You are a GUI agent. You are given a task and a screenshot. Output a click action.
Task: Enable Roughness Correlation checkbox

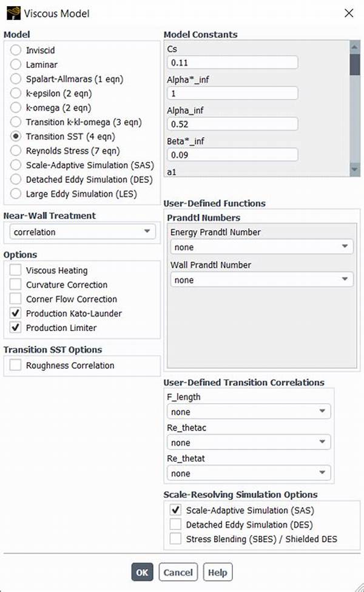click(15, 366)
